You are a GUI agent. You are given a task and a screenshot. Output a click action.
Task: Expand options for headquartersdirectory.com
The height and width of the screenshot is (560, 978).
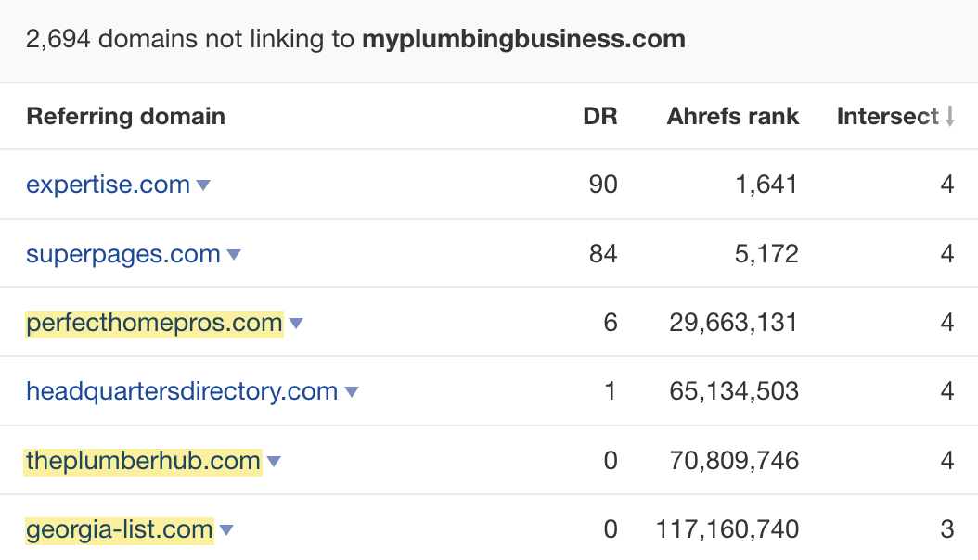pos(351,391)
